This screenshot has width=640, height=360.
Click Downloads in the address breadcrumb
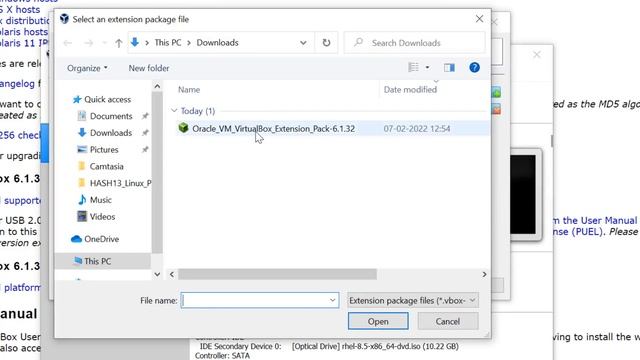[x=218, y=42]
